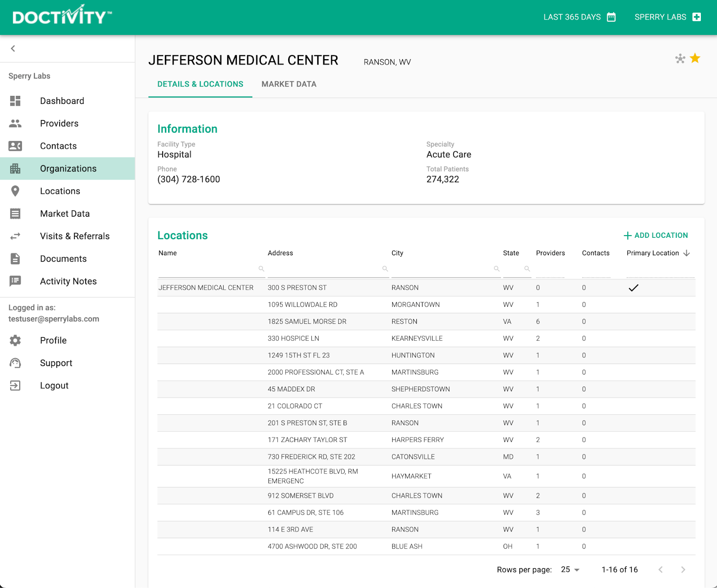This screenshot has height=588, width=717.
Task: Click the Activity Notes message icon
Action: click(x=15, y=281)
